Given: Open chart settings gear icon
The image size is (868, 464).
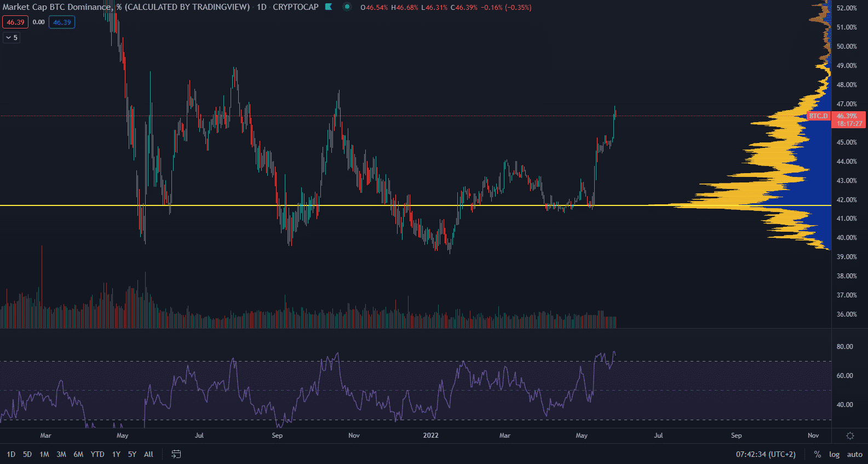Looking at the screenshot, I should (850, 436).
